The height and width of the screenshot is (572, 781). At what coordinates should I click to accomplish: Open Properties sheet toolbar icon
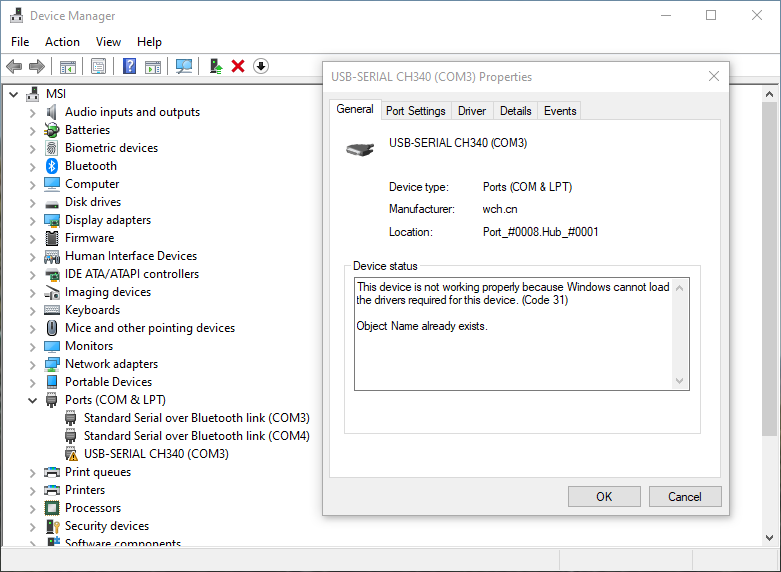point(99,66)
